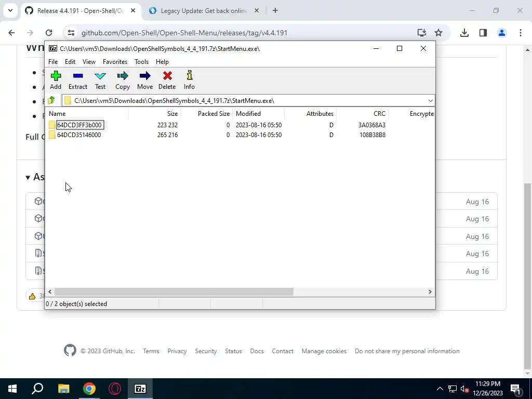Click the 7z window title icon

tap(53, 48)
